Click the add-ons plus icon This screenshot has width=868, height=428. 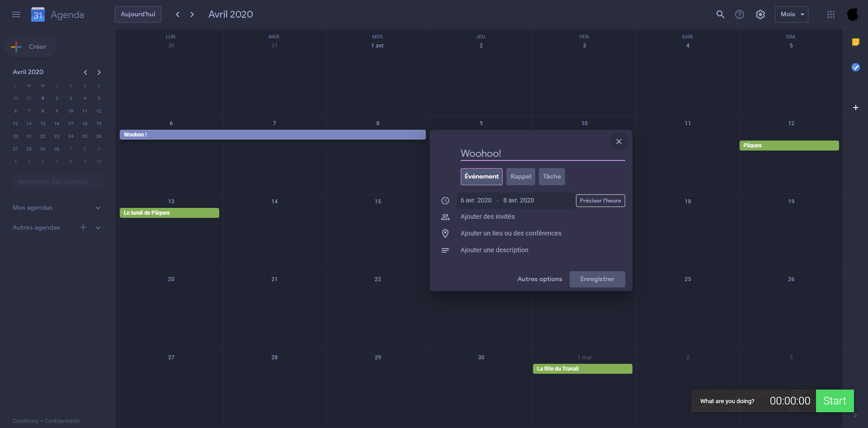tap(856, 108)
